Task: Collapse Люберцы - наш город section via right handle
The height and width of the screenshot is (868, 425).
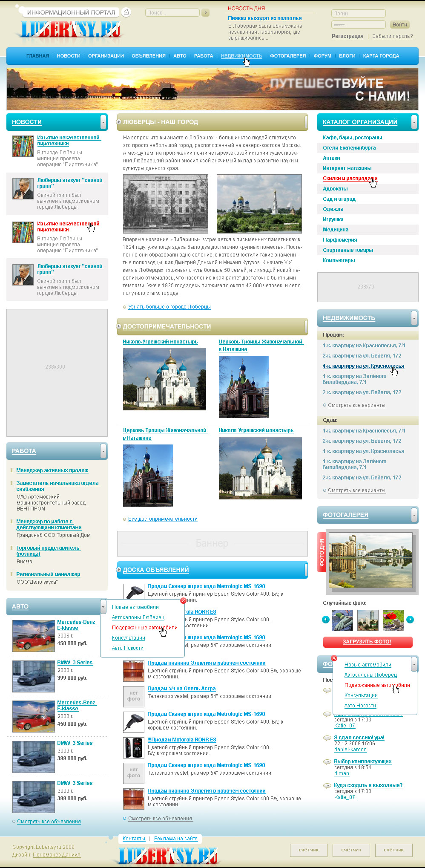Action: (306, 122)
